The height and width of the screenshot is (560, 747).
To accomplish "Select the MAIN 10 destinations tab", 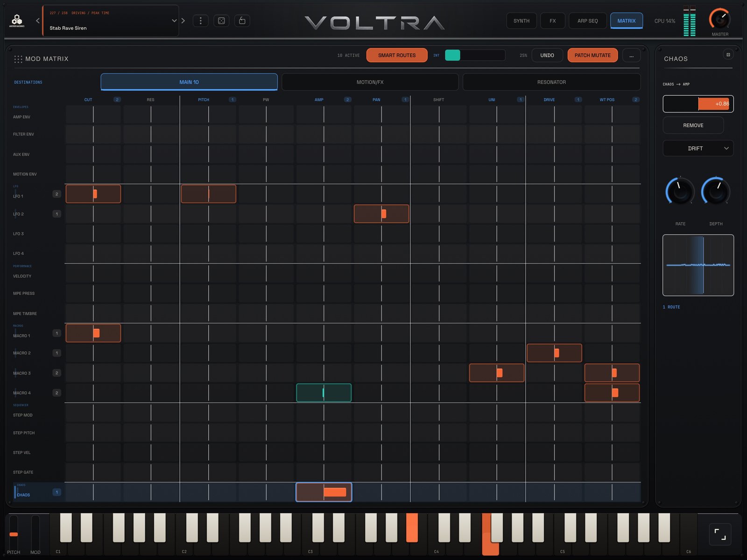I will (x=189, y=82).
